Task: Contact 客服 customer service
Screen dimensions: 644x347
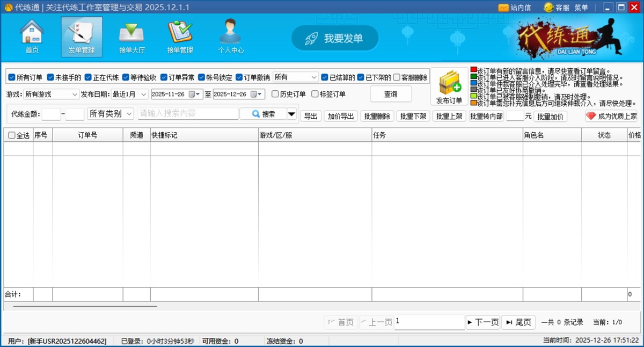Action: 557,7
